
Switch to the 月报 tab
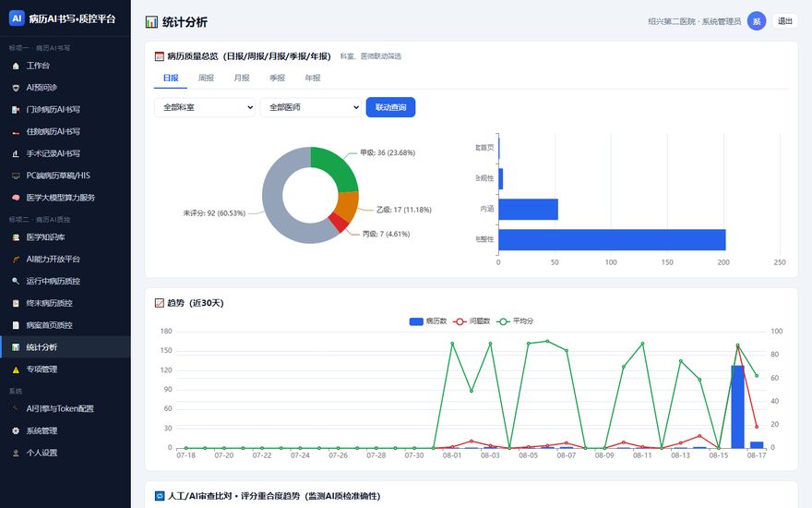click(x=242, y=79)
